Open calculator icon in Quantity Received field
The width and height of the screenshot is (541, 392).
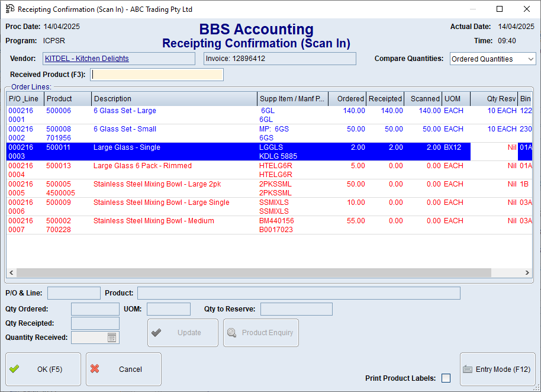pyautogui.click(x=112, y=338)
